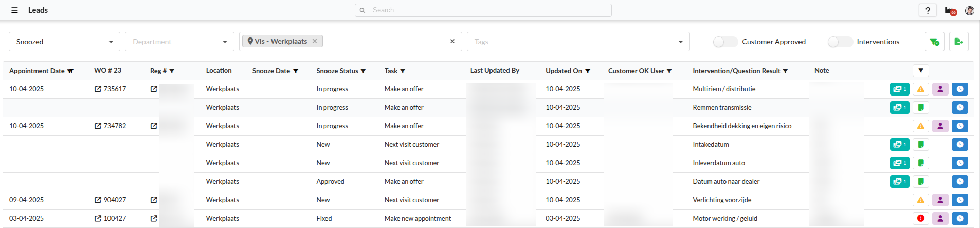Open the hamburger navigation menu

[14, 10]
